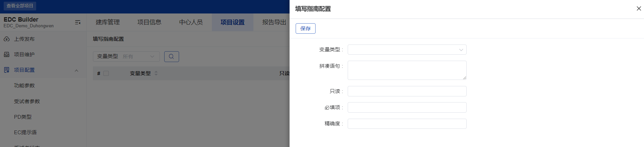Open the 变量类型 dropdown in the form
Viewport: 644px width, 147px height.
(407, 50)
